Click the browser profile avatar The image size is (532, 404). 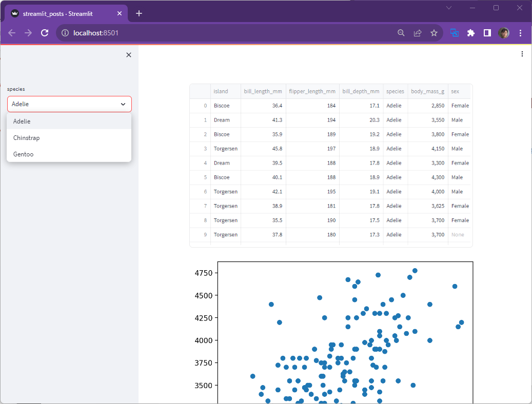504,32
